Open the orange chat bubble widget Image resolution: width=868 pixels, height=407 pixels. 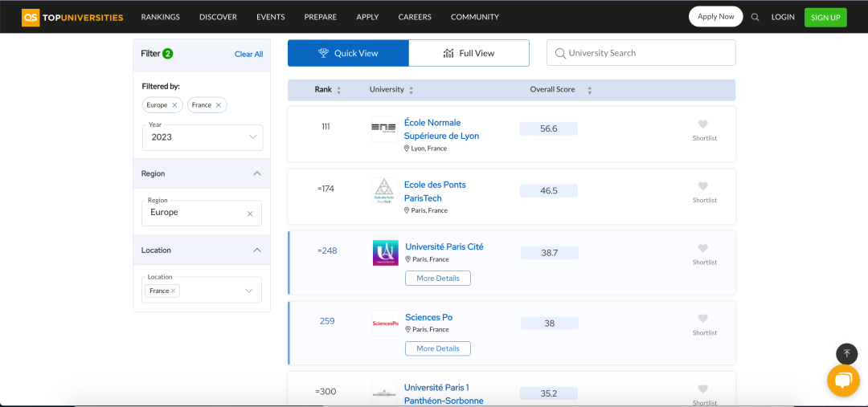[x=843, y=381]
